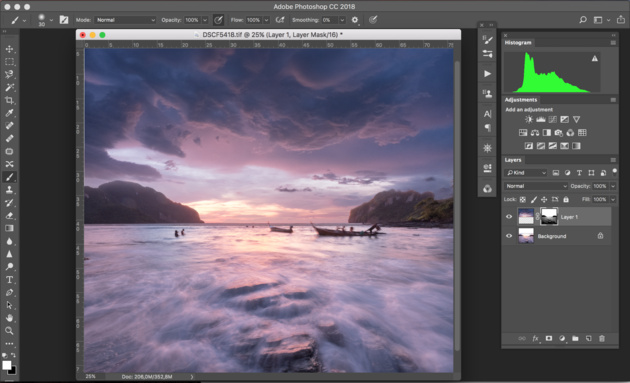Toggle pressure for opacity button
The width and height of the screenshot is (630, 383).
coord(218,20)
